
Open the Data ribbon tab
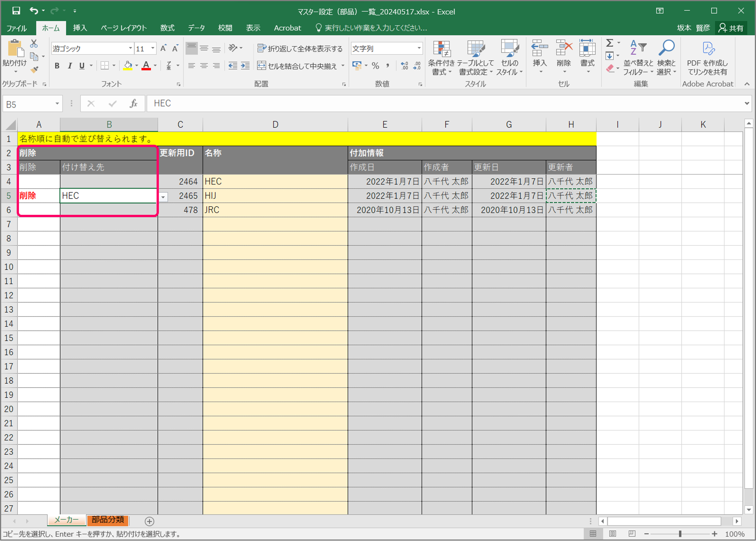click(x=196, y=28)
